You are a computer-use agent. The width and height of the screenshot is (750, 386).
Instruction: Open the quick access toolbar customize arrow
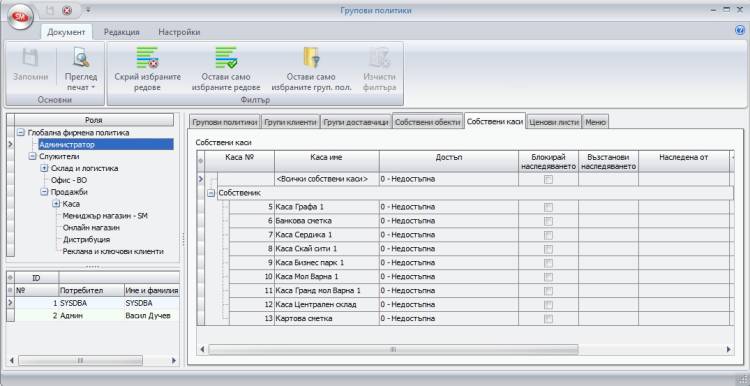(88, 10)
